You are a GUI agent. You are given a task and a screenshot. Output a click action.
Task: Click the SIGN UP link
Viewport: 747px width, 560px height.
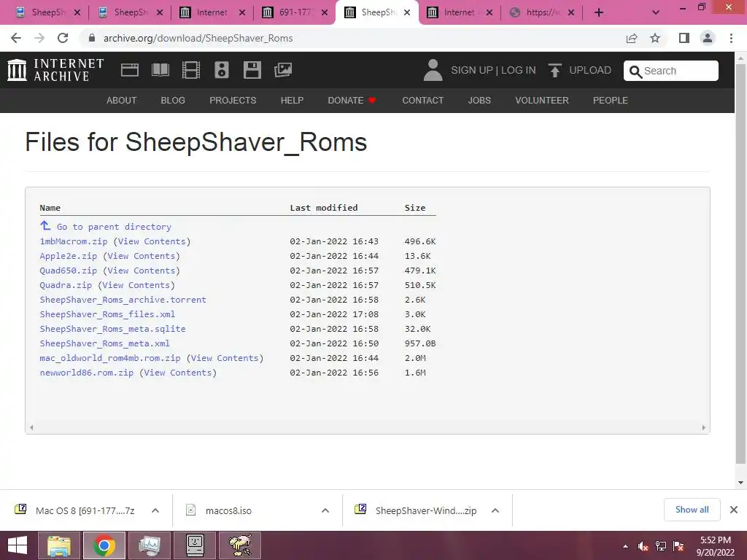[472, 70]
